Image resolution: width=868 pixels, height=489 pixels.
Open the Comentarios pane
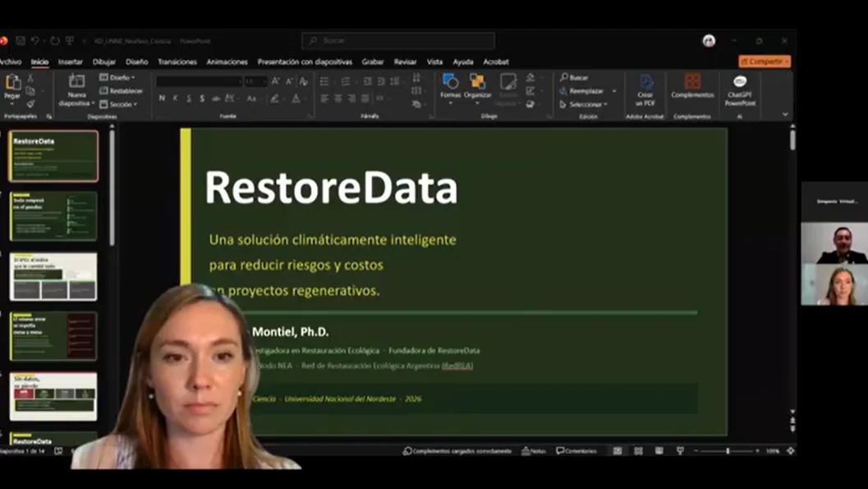(576, 451)
